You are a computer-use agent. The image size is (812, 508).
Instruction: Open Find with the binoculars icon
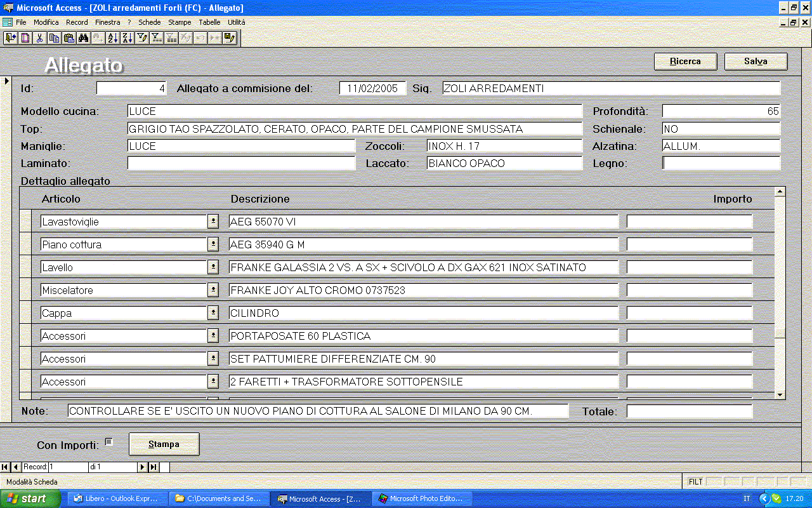(84, 38)
